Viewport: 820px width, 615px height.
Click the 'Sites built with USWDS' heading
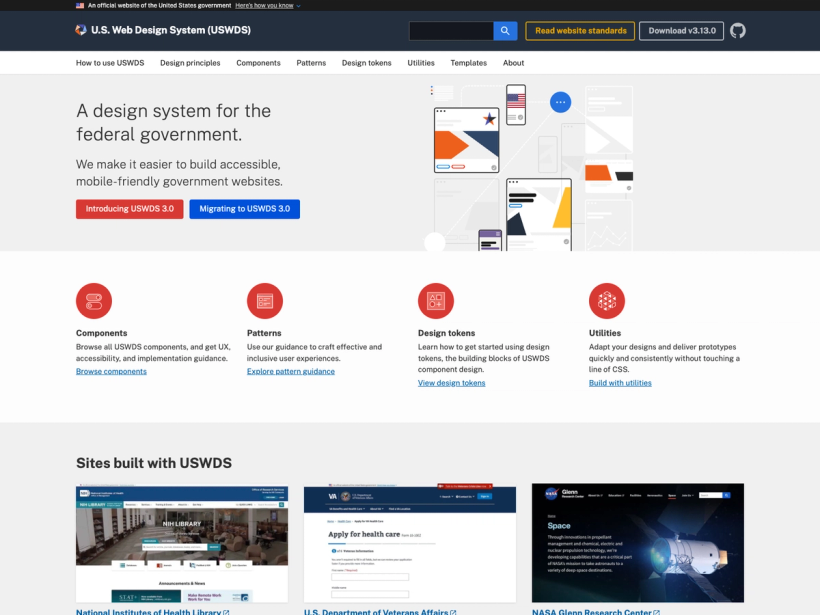(x=154, y=463)
